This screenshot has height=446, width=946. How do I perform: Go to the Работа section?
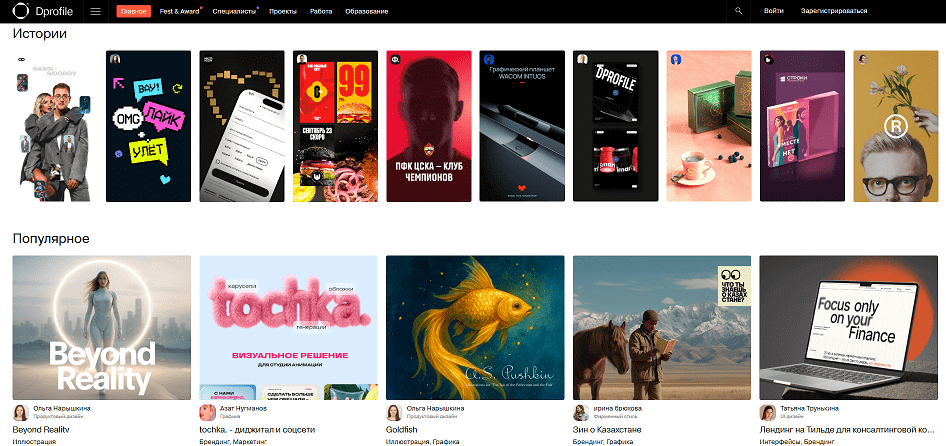pyautogui.click(x=321, y=11)
